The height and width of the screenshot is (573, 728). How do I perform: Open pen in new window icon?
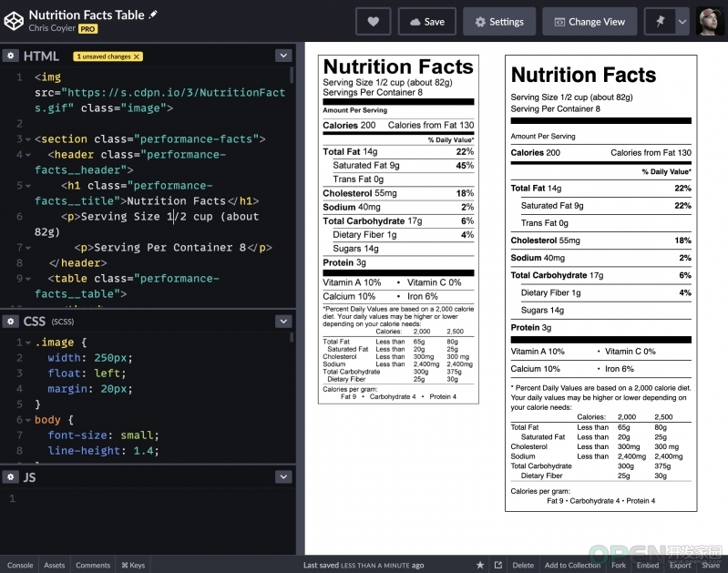498,565
